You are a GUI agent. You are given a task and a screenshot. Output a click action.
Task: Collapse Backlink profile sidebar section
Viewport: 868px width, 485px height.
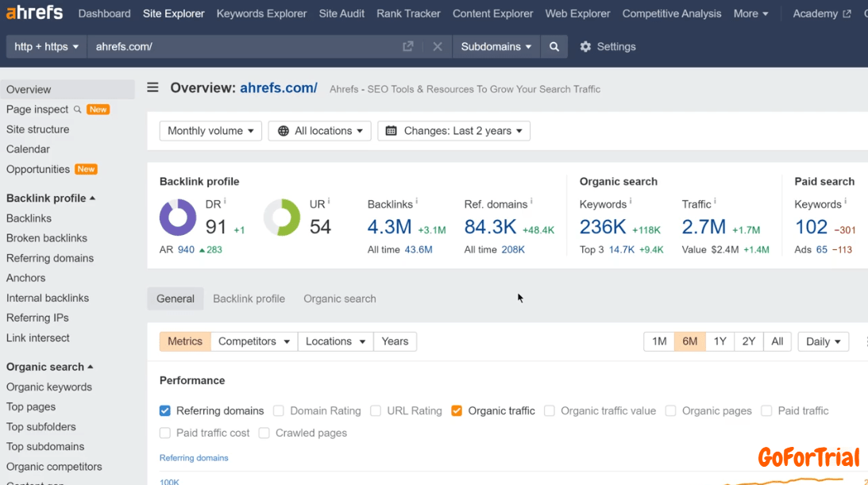pos(50,198)
